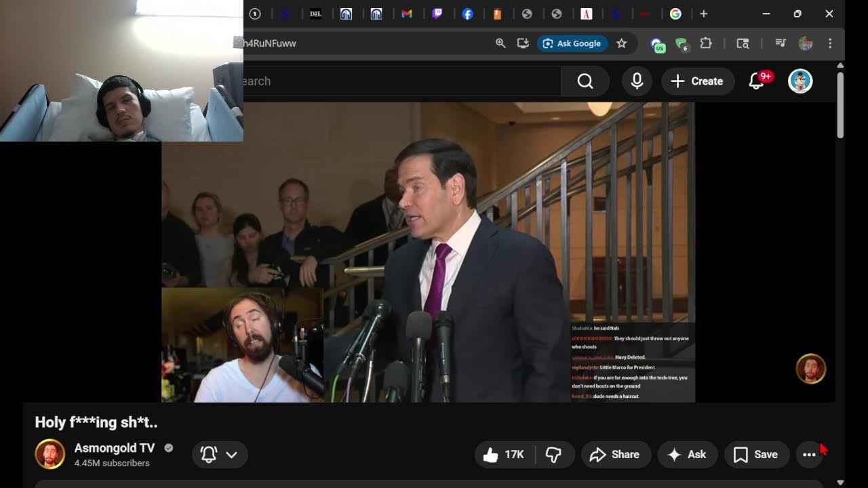
Task: Open the D2L browser tab
Action: pyautogui.click(x=315, y=14)
